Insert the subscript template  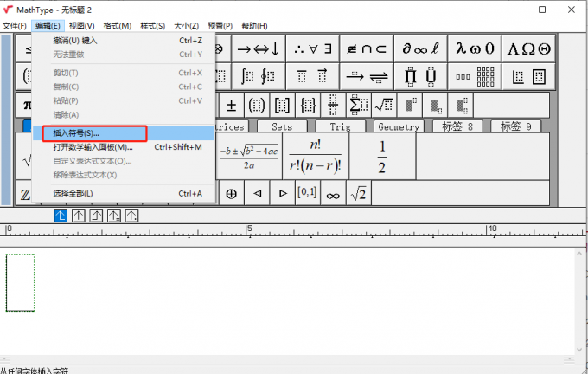pyautogui.click(x=436, y=106)
